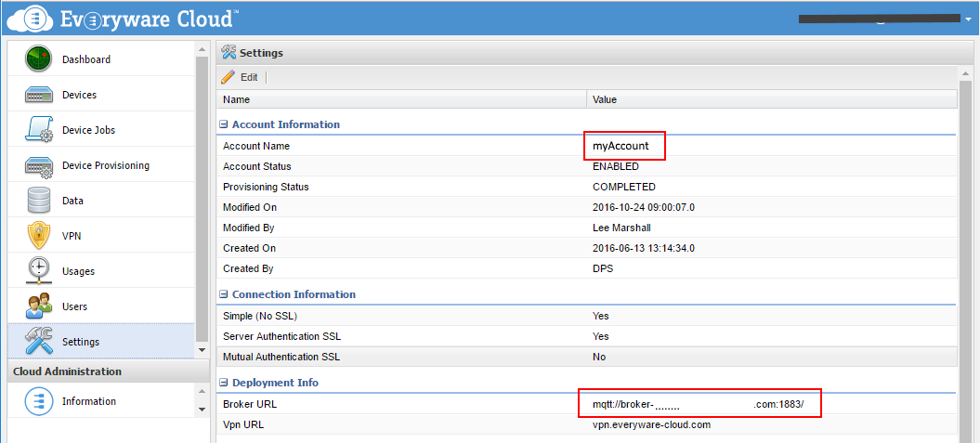Screen dimensions: 980x443
Task: Select Settings in the sidebar
Action: pyautogui.click(x=101, y=342)
